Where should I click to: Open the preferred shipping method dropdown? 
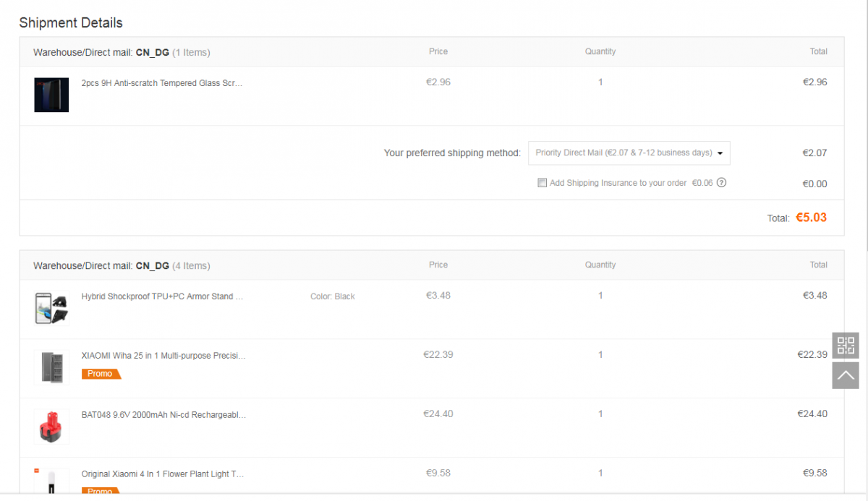click(x=629, y=153)
